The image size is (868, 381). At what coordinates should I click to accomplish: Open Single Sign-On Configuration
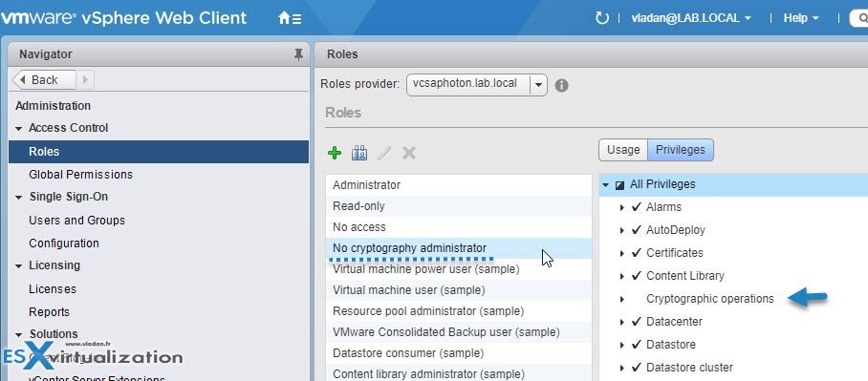tap(64, 243)
